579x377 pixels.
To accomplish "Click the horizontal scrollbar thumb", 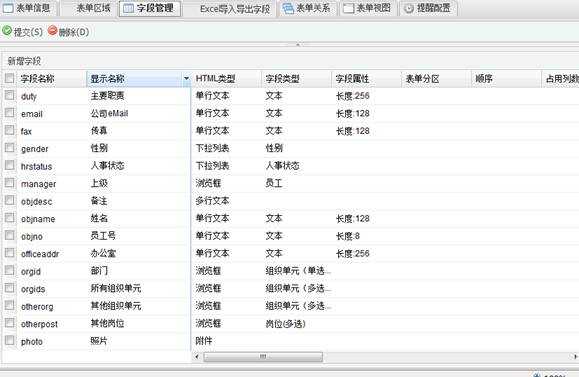I will point(263,357).
